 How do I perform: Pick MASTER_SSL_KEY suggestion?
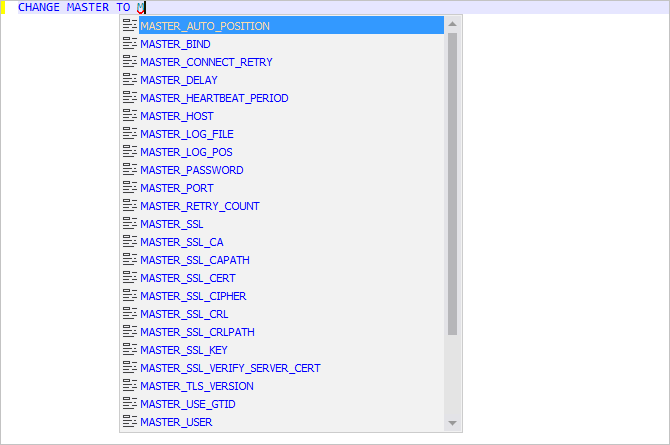pos(282,350)
